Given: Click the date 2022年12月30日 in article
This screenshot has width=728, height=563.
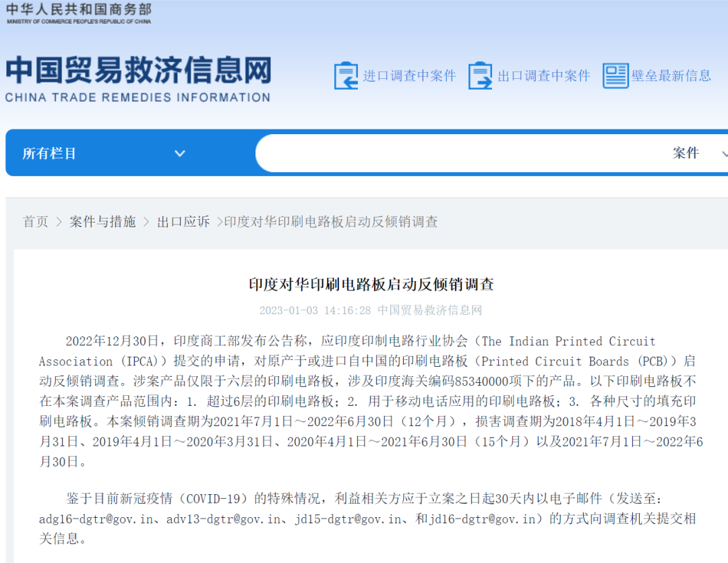Looking at the screenshot, I should pos(113,341).
